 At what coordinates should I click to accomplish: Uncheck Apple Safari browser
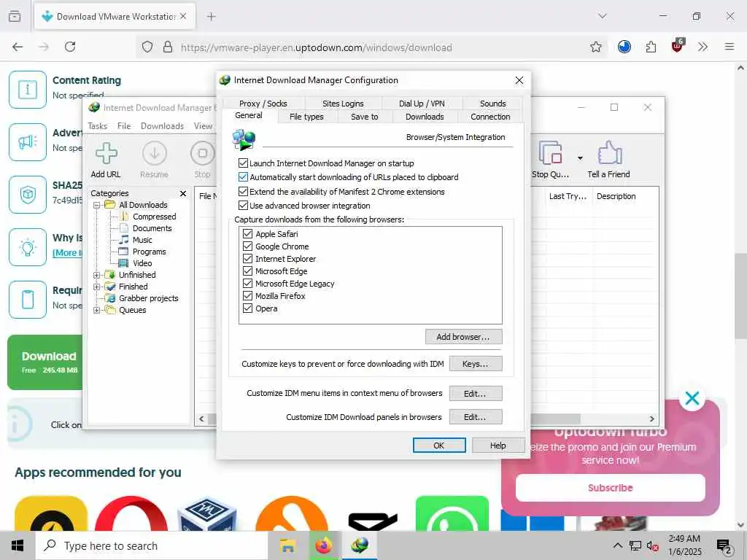(247, 234)
